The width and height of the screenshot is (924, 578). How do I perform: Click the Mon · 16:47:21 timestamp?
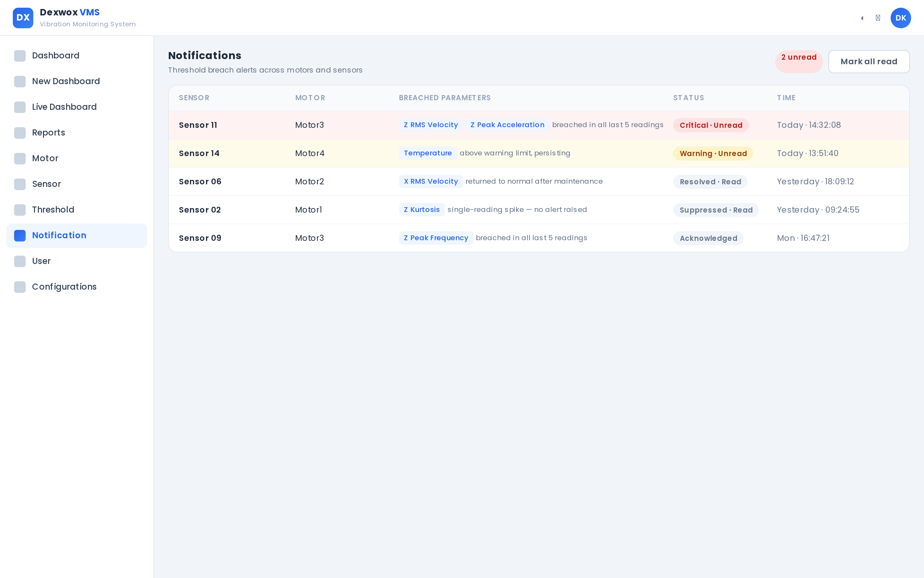click(x=803, y=238)
